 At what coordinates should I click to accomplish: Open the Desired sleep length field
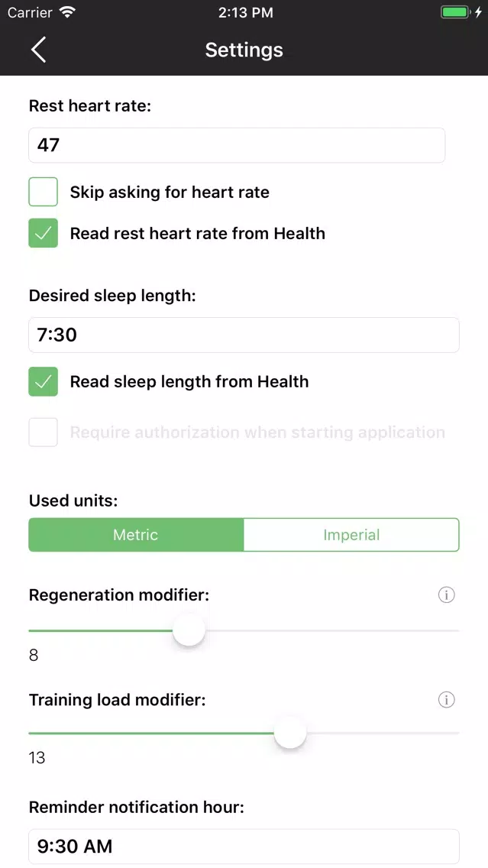[x=244, y=335]
